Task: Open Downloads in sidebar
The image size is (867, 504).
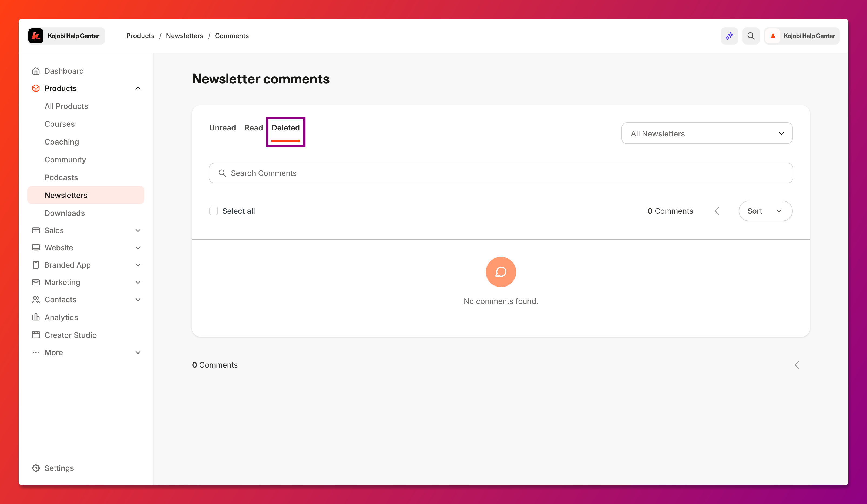Action: 65,213
